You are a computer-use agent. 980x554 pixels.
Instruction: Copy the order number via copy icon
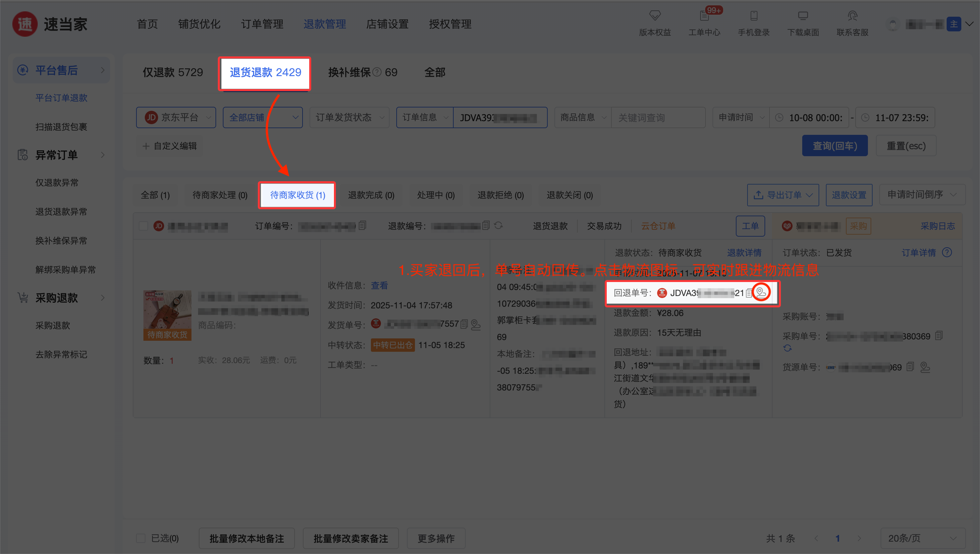tap(363, 225)
